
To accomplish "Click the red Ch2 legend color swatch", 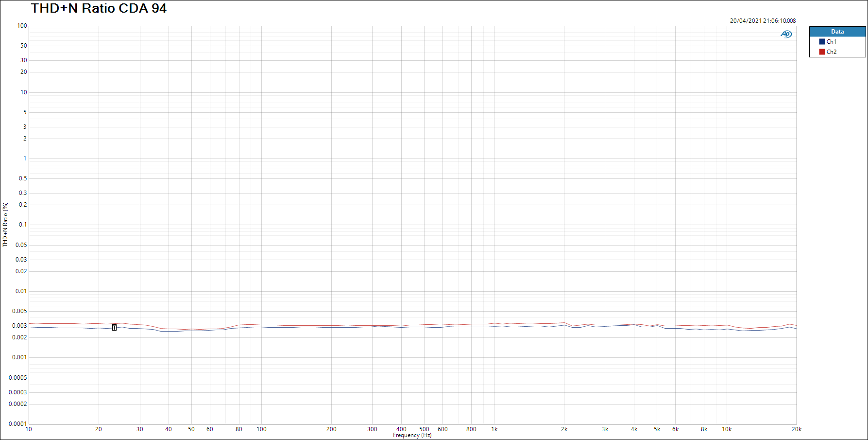I will [x=822, y=52].
